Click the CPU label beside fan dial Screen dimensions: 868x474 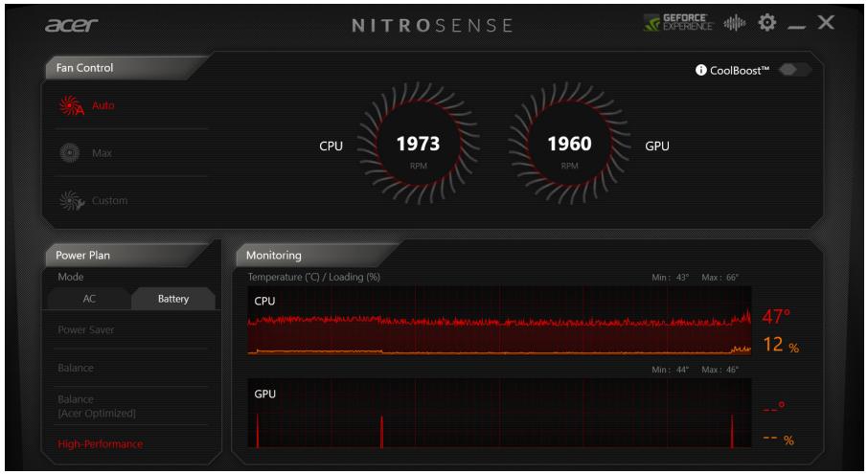(331, 146)
